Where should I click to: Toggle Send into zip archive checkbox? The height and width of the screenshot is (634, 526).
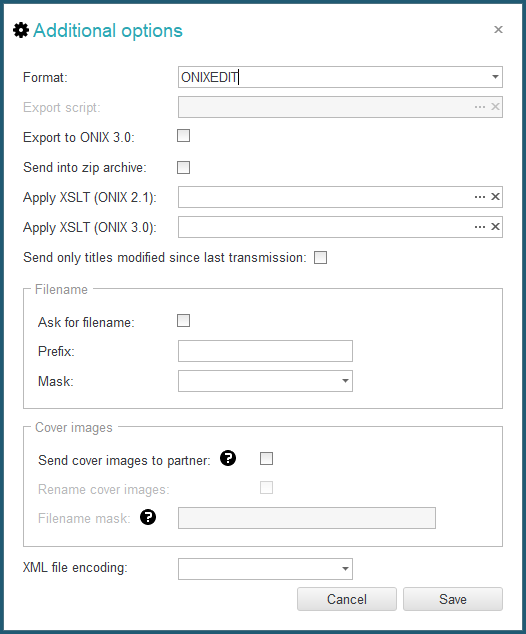tap(184, 167)
